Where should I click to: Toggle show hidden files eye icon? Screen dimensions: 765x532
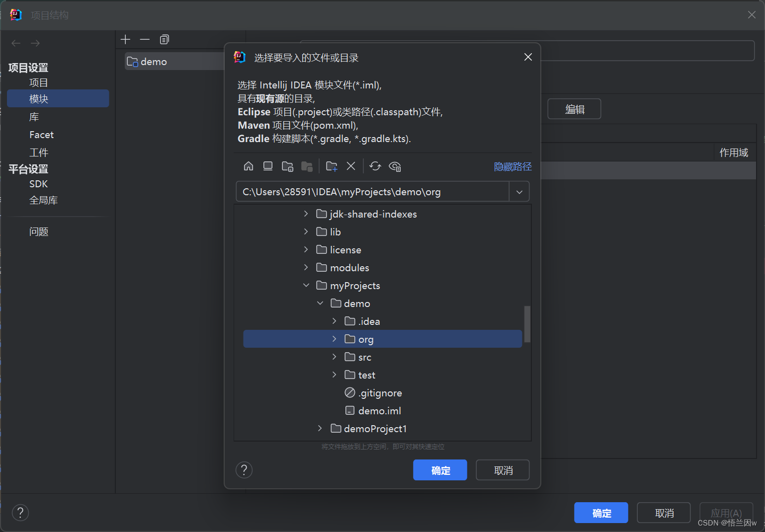(x=395, y=166)
